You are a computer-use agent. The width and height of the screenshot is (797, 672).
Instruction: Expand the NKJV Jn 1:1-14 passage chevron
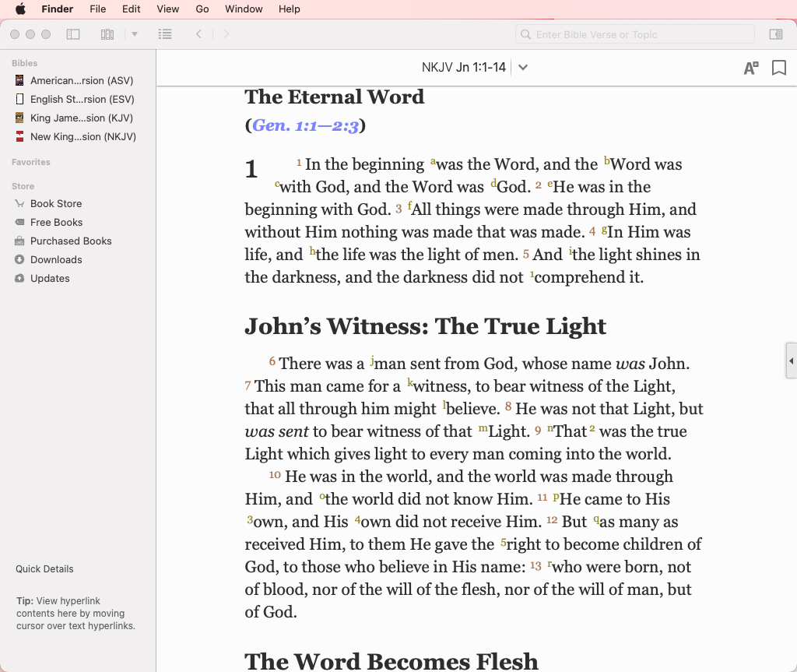(x=523, y=68)
